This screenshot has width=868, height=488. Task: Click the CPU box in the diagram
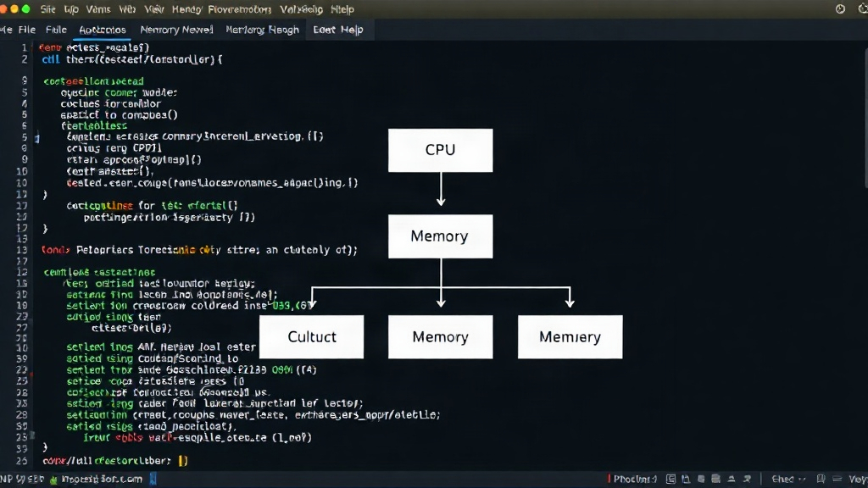click(441, 151)
